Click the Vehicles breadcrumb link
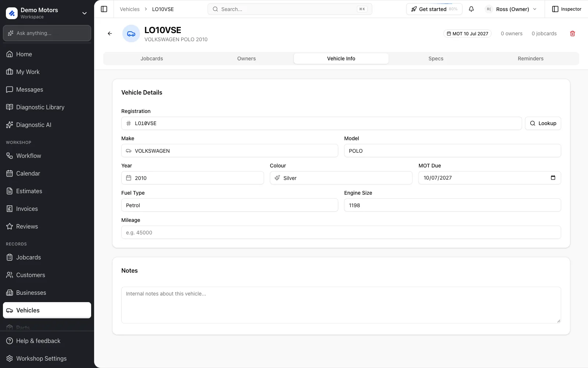 130,9
